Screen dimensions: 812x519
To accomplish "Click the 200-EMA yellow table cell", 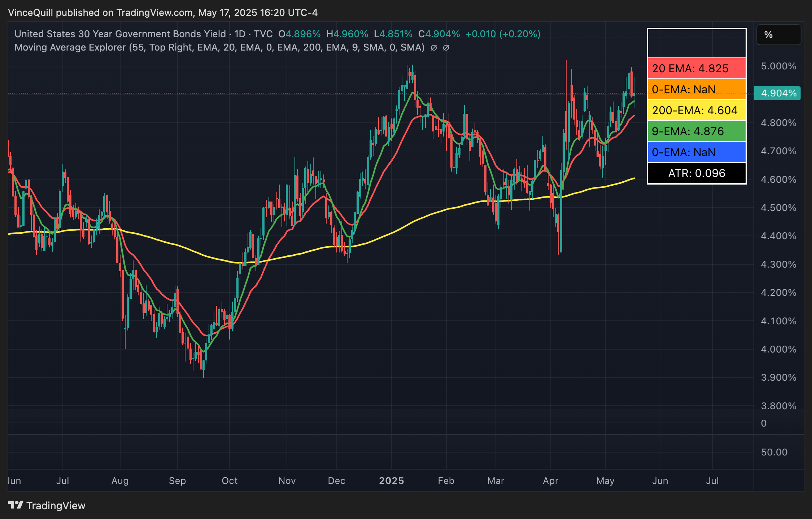I will click(x=697, y=110).
